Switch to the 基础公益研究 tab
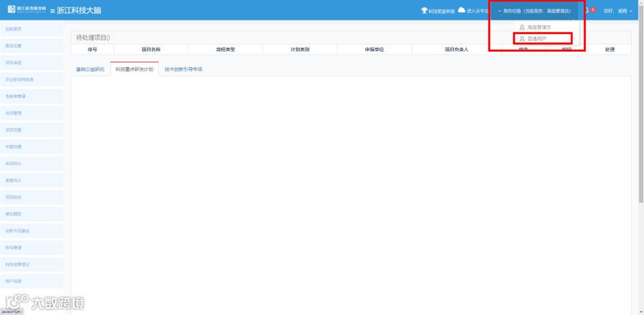The height and width of the screenshot is (315, 644). [x=91, y=70]
